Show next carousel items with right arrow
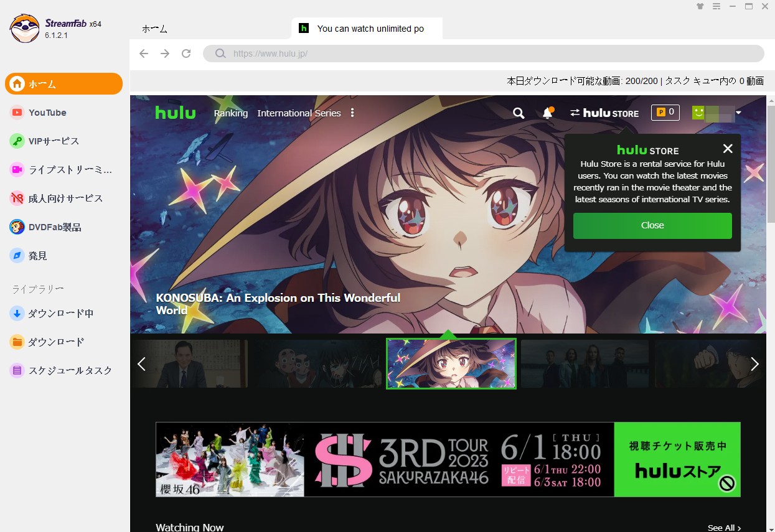 click(755, 364)
